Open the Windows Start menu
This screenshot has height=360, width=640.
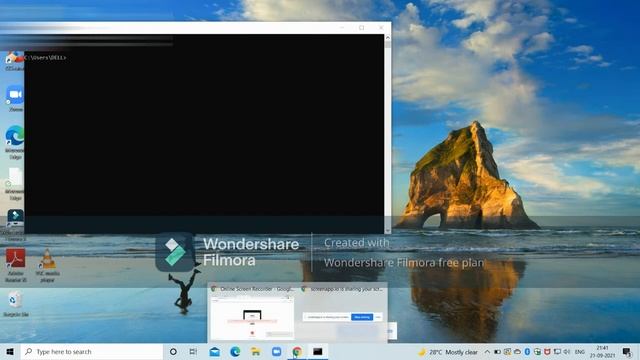pyautogui.click(x=10, y=351)
